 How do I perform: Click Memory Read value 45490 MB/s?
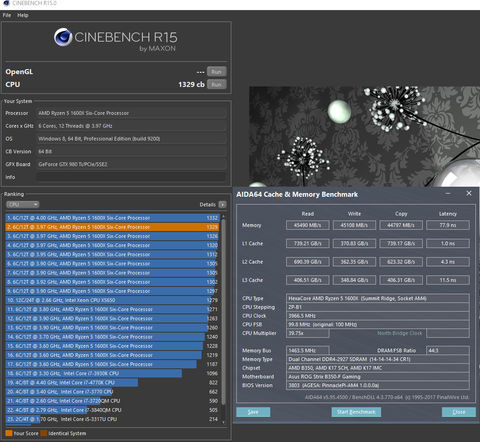coord(308,225)
